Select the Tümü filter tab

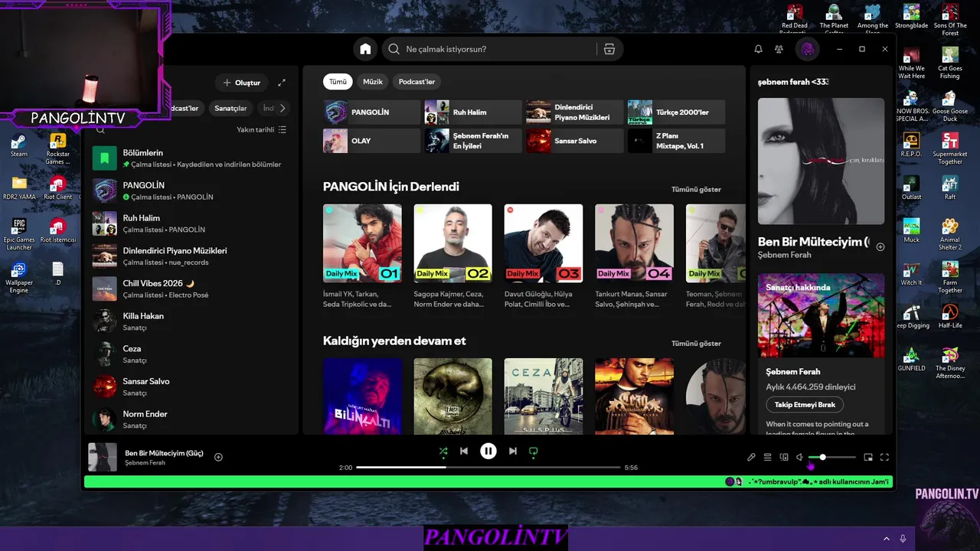click(338, 82)
